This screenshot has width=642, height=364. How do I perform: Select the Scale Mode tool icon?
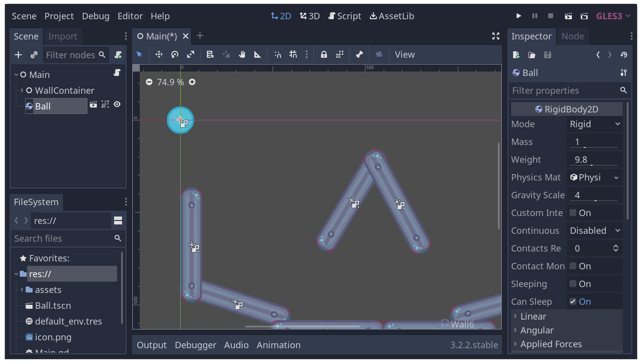(191, 55)
